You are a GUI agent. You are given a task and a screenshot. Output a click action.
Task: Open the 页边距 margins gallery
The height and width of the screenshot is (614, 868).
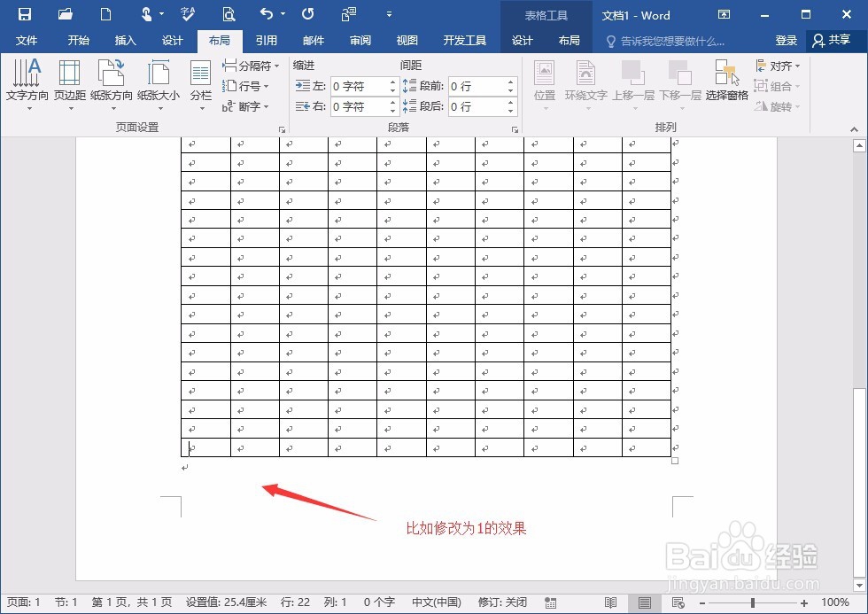tap(68, 84)
